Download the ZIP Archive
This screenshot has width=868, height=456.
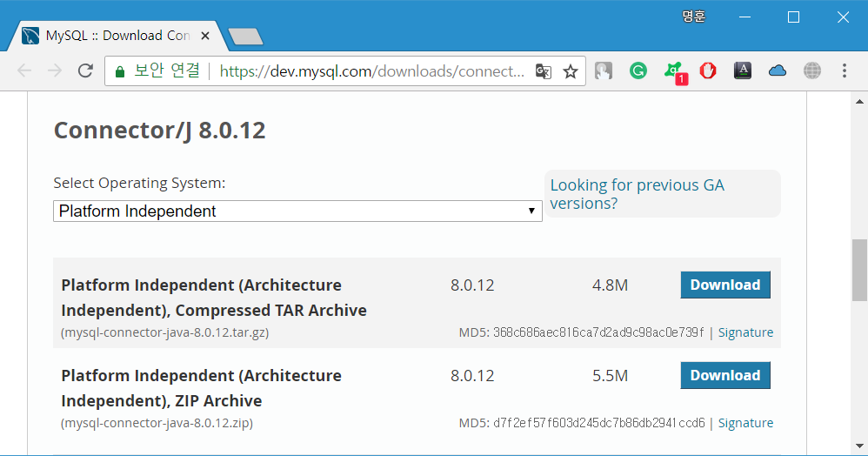724,375
